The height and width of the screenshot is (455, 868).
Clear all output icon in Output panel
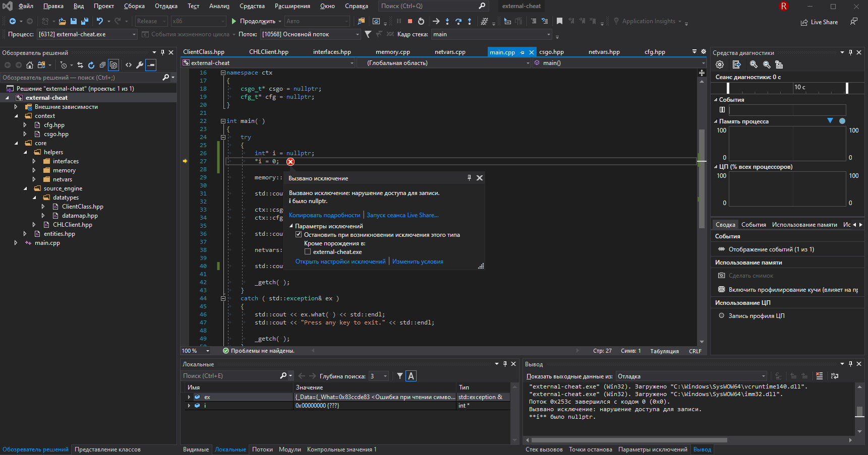pos(819,376)
